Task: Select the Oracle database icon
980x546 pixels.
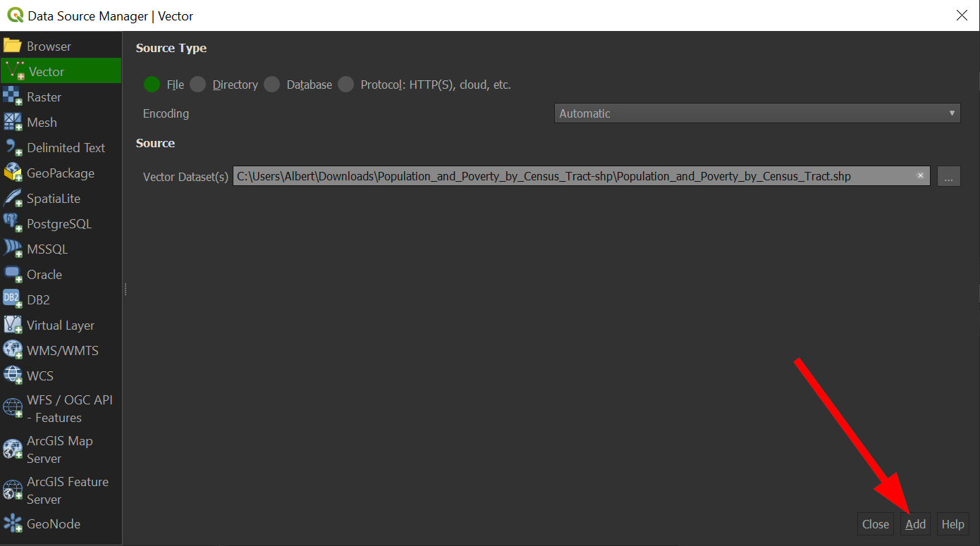Action: tap(13, 274)
